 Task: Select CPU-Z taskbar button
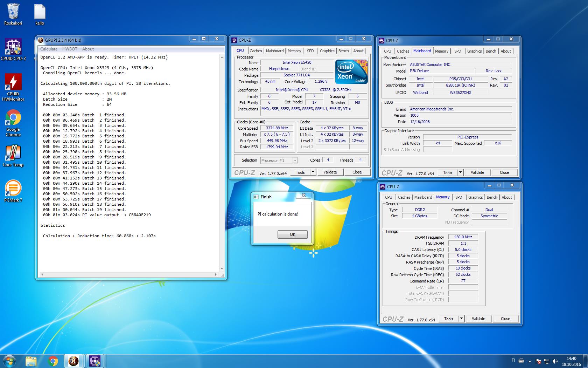click(95, 361)
